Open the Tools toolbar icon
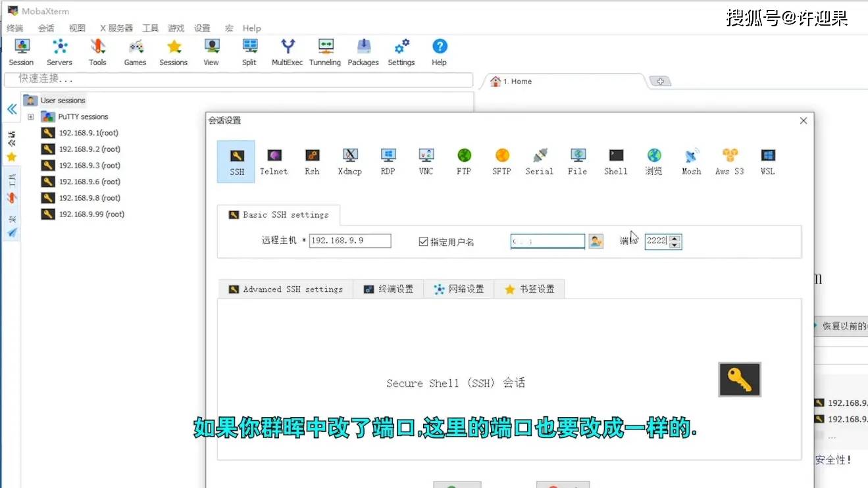 97,52
